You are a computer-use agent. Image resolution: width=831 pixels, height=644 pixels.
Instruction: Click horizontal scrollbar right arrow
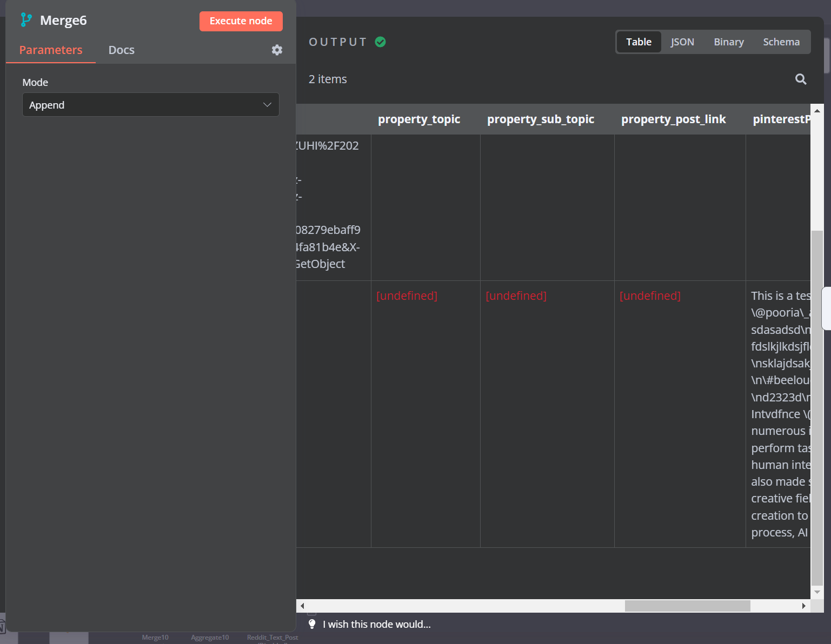pyautogui.click(x=804, y=606)
